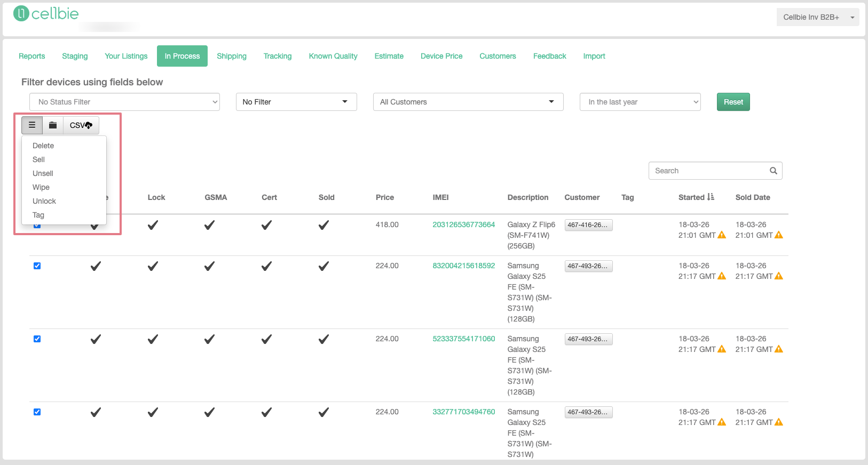Sort by the Price column header

pyautogui.click(x=385, y=197)
